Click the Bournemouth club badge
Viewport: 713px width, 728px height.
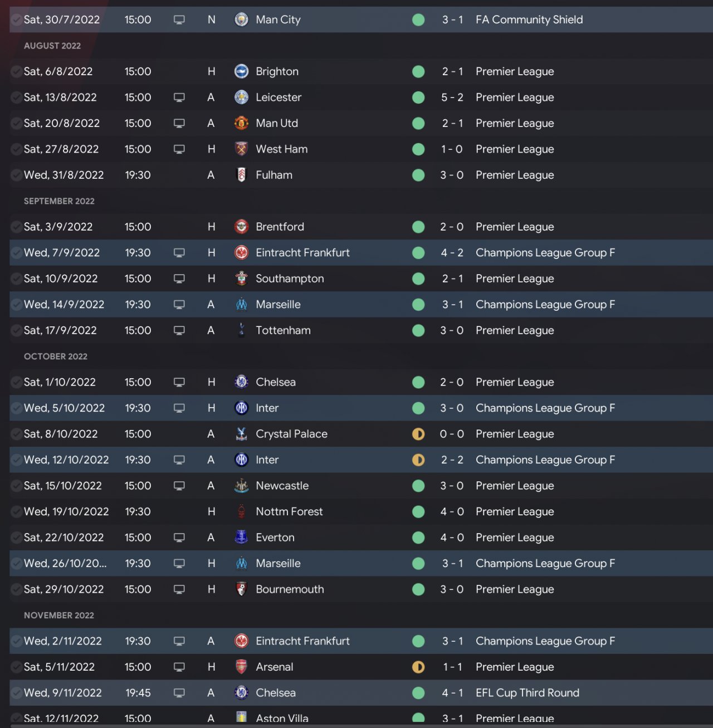(241, 589)
